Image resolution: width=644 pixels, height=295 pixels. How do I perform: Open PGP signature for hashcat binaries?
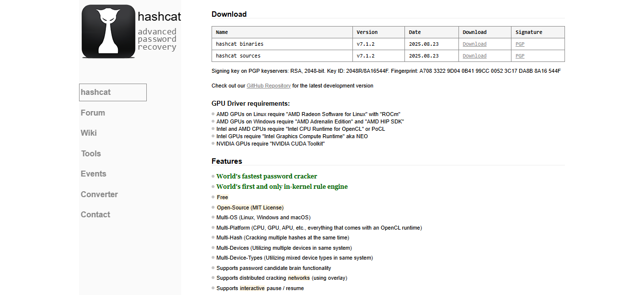coord(520,44)
